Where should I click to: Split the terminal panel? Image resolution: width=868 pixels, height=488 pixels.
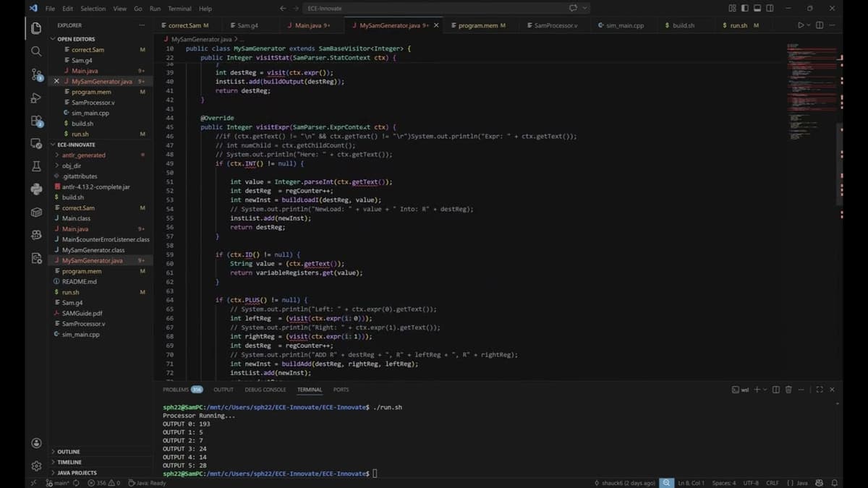(x=776, y=390)
